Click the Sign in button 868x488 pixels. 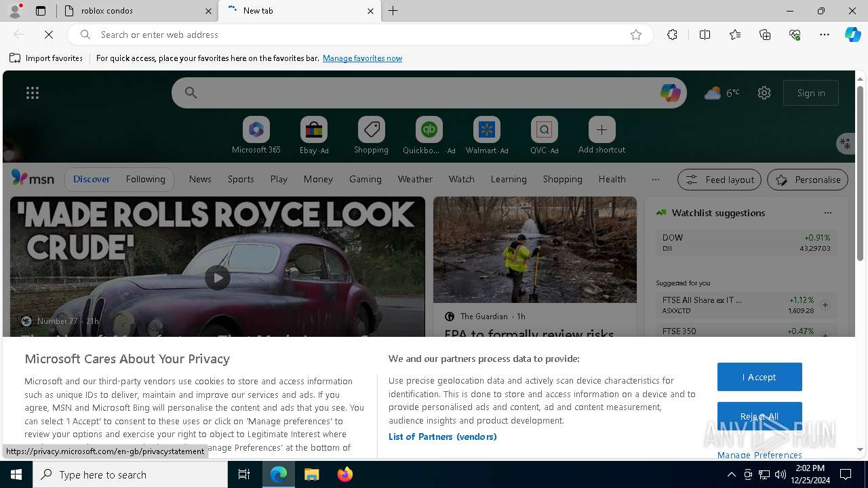811,93
